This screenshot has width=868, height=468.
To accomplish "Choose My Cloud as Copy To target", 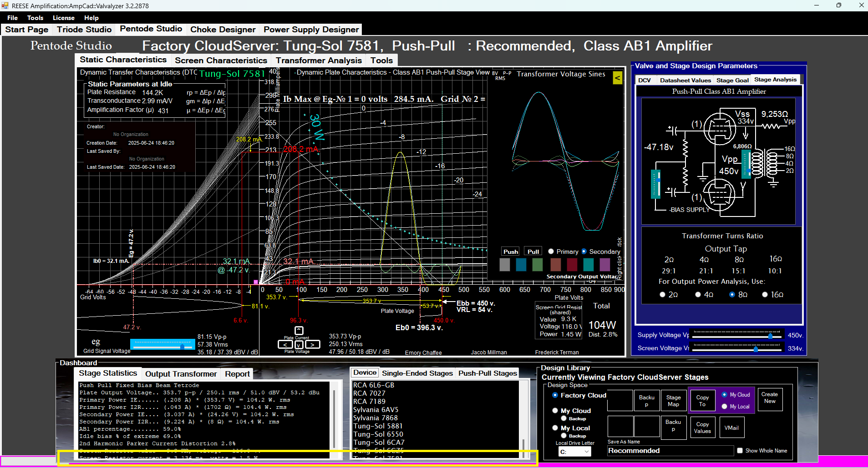I will coord(724,394).
